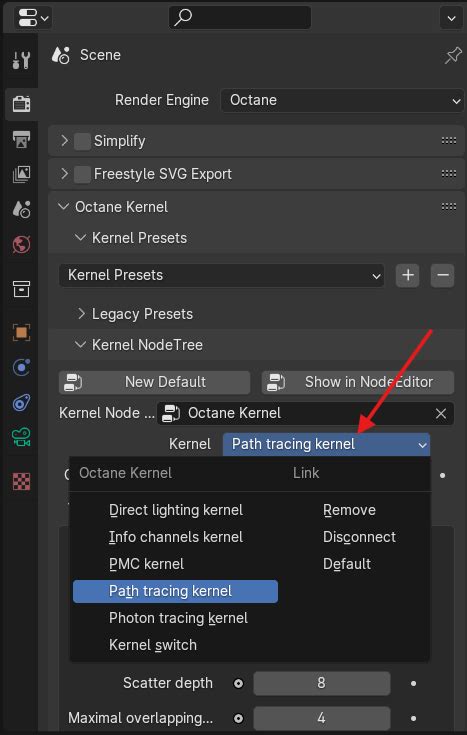467x735 pixels.
Task: Click the properties search field
Action: pyautogui.click(x=240, y=18)
